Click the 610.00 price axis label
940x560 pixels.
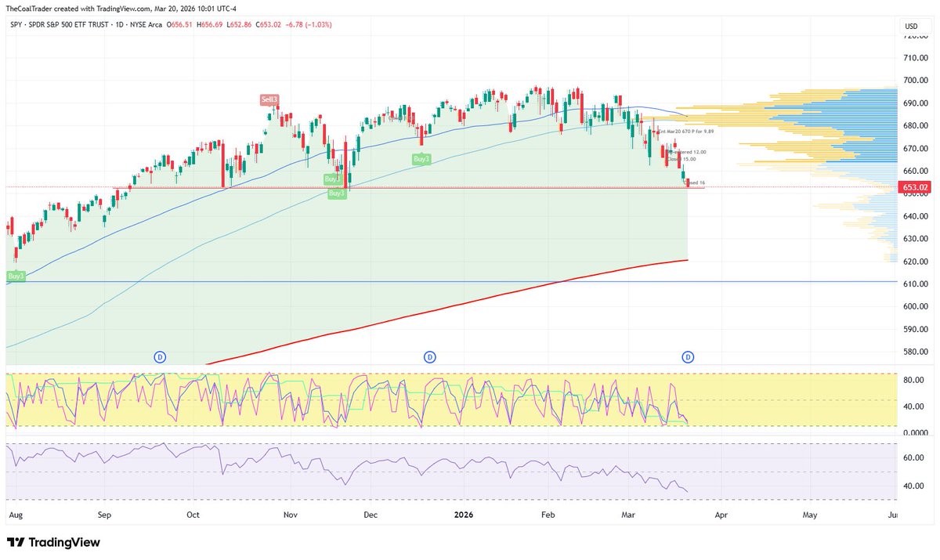915,284
